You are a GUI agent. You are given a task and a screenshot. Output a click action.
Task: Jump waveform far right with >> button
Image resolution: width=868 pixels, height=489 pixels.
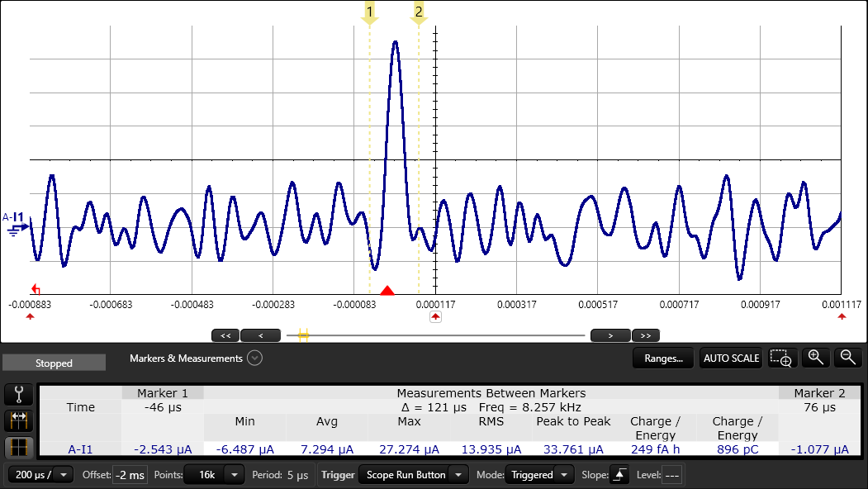click(646, 335)
